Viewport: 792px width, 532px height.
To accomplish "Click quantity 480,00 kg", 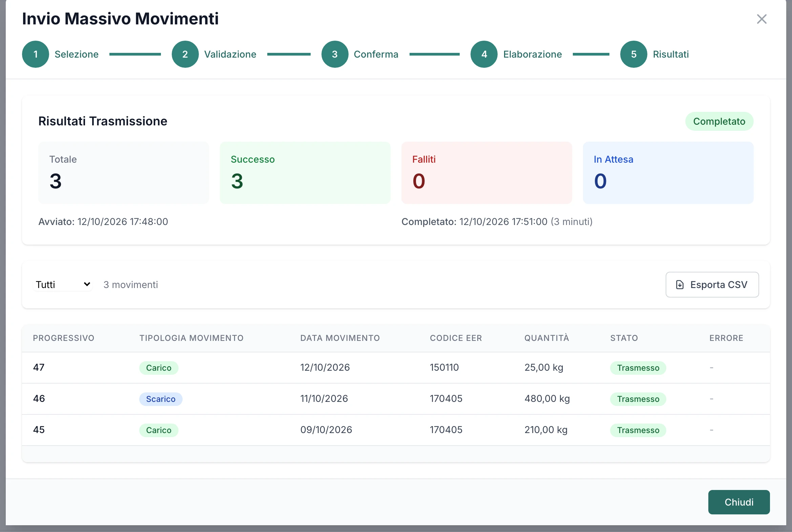I will 547,398.
